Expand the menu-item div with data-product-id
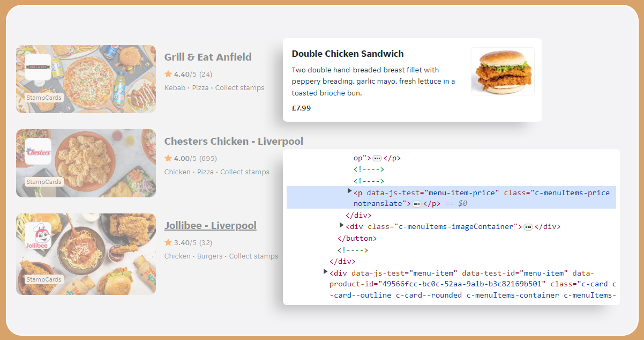The height and width of the screenshot is (340, 644). (326, 272)
